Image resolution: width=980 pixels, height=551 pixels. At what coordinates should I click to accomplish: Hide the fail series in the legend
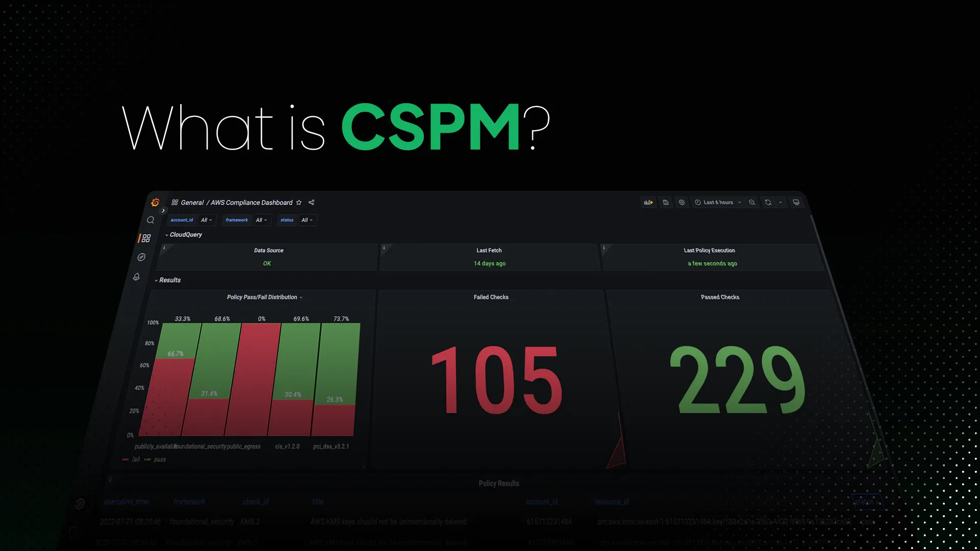point(135,459)
